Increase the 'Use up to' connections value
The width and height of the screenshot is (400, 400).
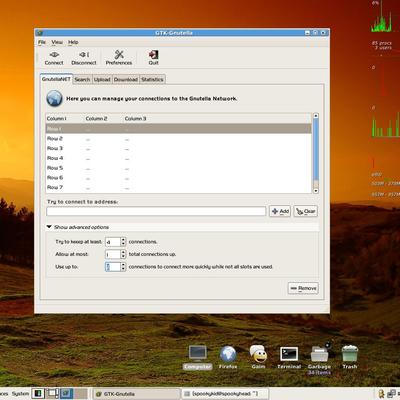click(x=123, y=265)
